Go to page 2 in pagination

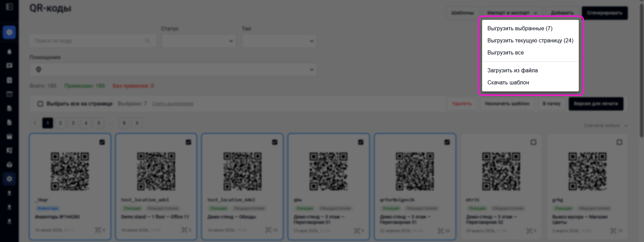(60, 123)
